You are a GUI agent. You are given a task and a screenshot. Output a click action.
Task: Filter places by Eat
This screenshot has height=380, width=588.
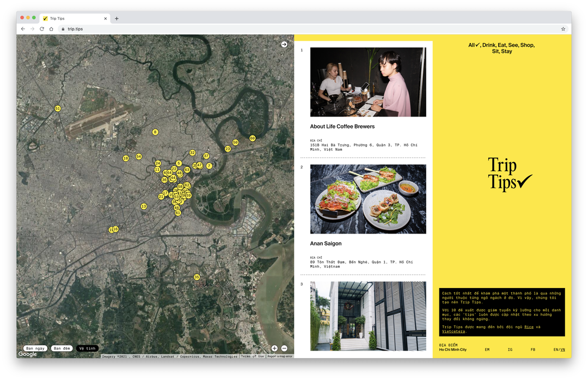coord(502,45)
